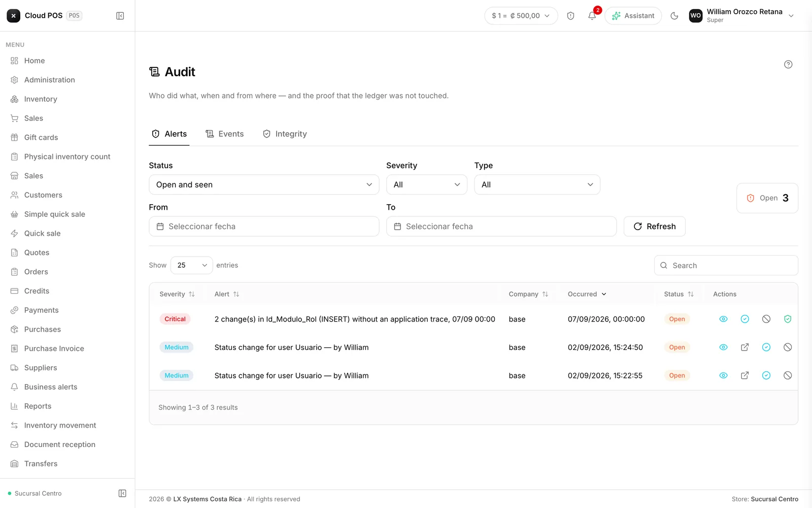Change entries shown from 25
812x508 pixels.
click(191, 265)
